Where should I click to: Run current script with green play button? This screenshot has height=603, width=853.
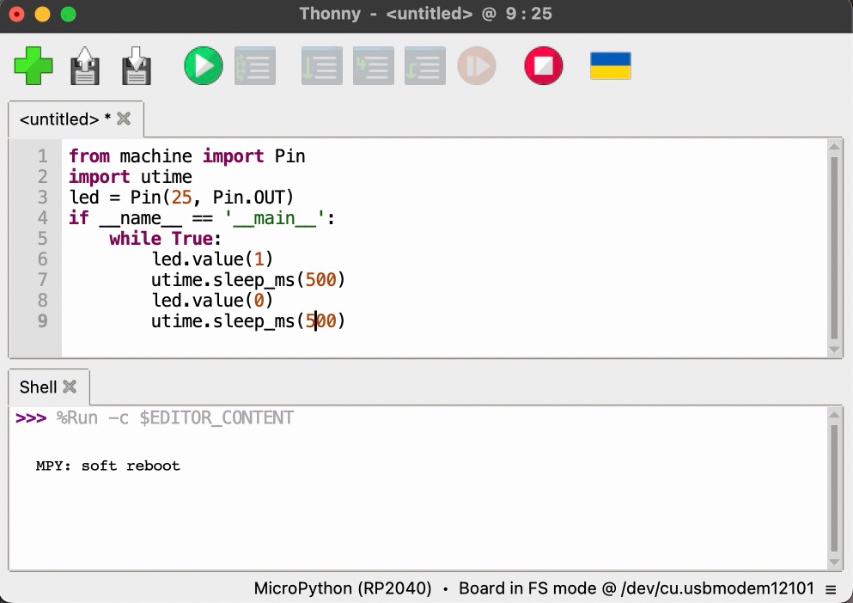pyautogui.click(x=203, y=66)
